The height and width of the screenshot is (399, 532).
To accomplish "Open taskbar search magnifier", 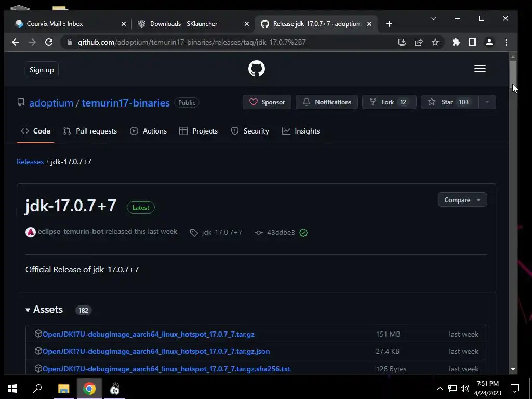I will pos(37,389).
